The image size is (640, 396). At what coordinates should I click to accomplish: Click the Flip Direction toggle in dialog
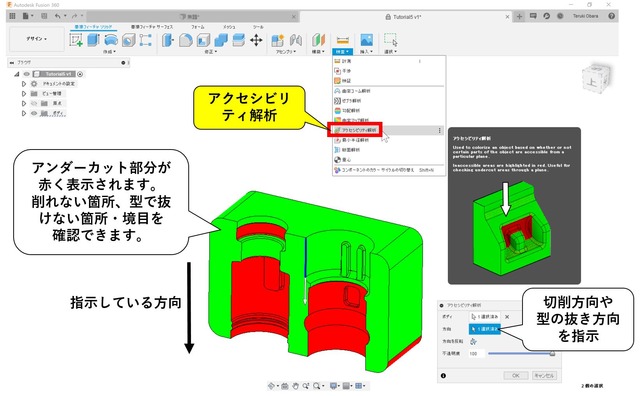[473, 341]
